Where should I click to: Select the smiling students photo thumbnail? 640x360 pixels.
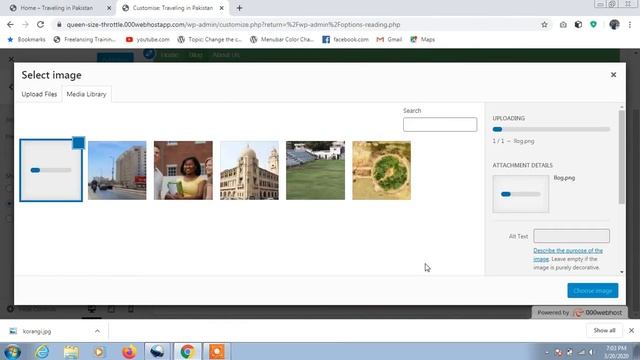pos(183,170)
